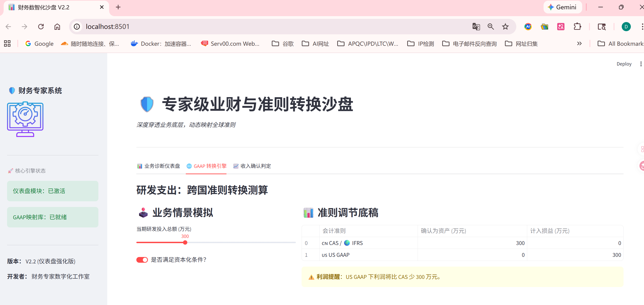Open the Gemini button
The width and height of the screenshot is (644, 305).
point(562,7)
